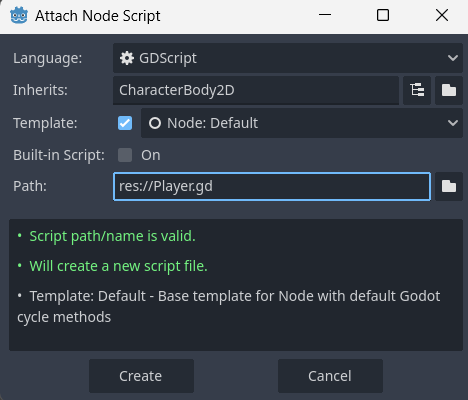468x400 pixels.
Task: Enable the Built-in Script checkbox
Action: (125, 155)
